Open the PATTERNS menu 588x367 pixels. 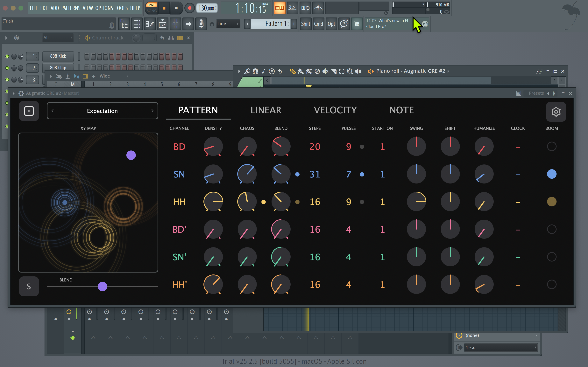pos(71,8)
